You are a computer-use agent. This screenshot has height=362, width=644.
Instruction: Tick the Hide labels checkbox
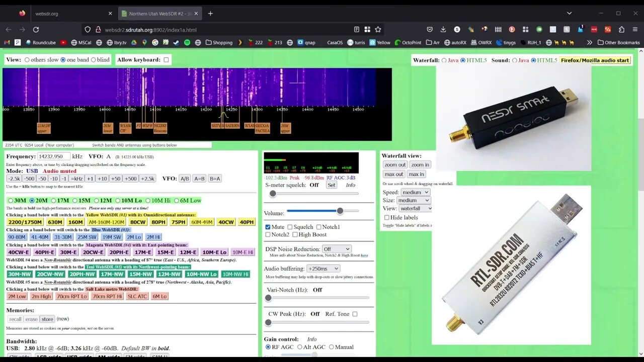click(x=386, y=218)
